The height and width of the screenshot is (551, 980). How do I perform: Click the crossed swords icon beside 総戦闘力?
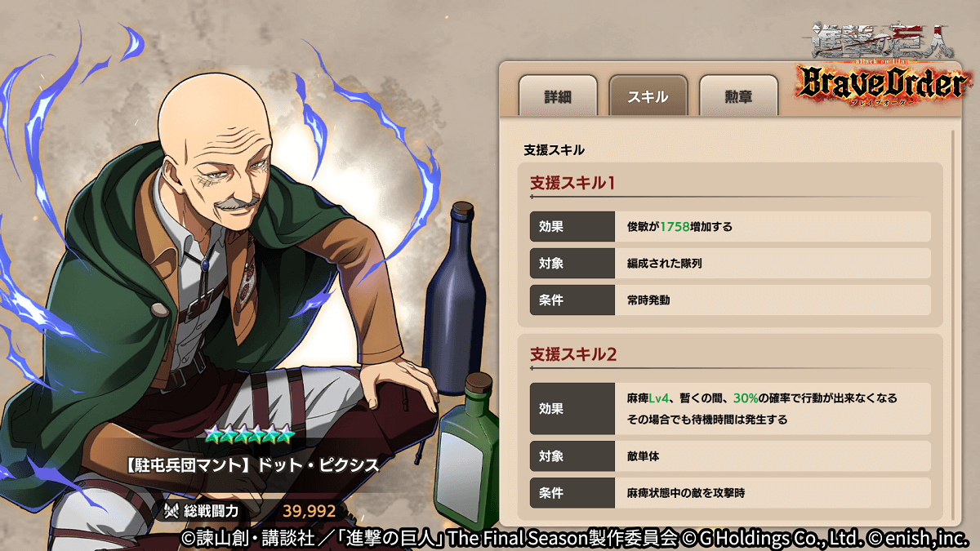click(172, 512)
